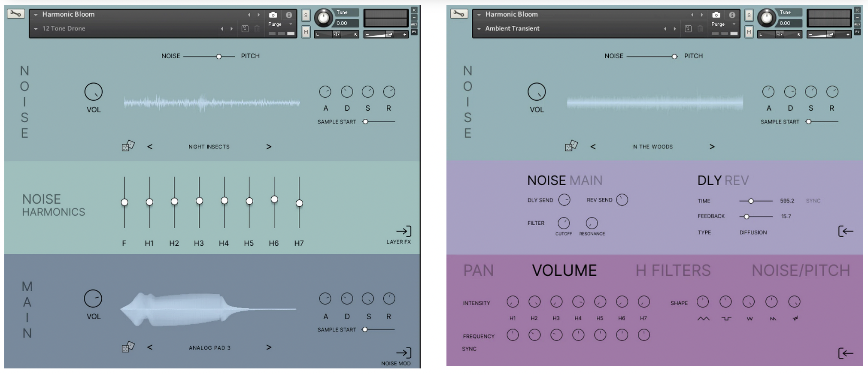Randomize main sample dice near Analog Pad 3
The height and width of the screenshot is (374, 868).
pos(128,347)
